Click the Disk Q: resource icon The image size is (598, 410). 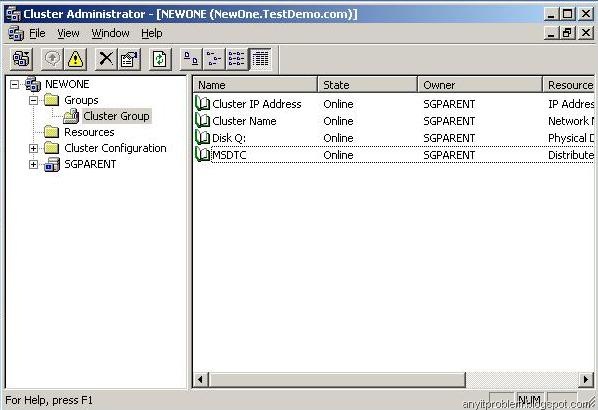[203, 138]
